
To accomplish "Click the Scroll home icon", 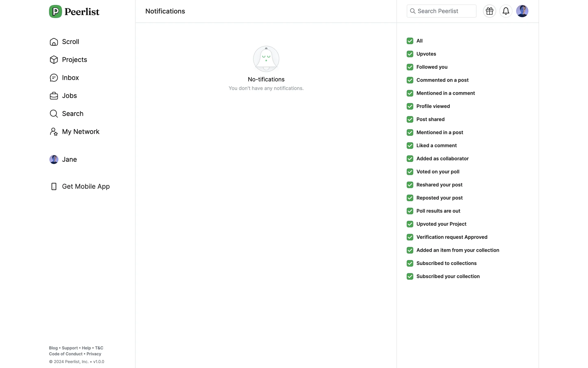I will pos(54,42).
